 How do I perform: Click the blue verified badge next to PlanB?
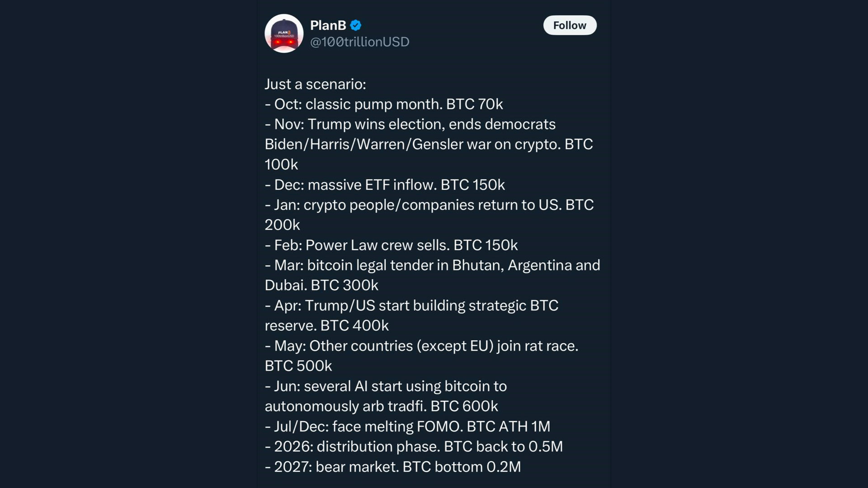click(x=356, y=25)
